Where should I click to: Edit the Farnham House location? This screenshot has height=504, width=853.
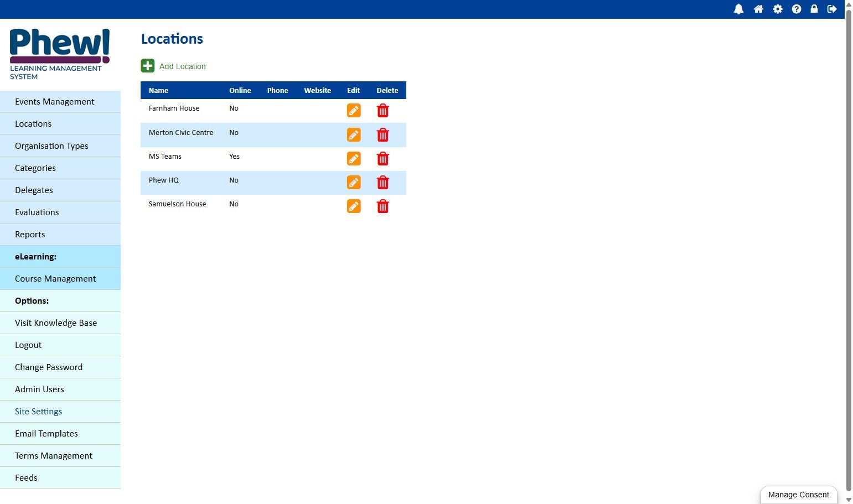(x=354, y=111)
